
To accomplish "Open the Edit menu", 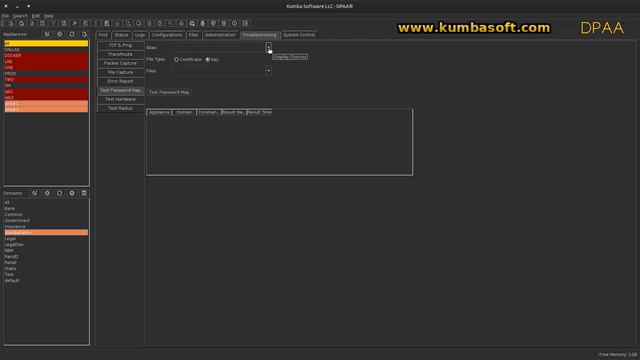I will click(x=36, y=16).
